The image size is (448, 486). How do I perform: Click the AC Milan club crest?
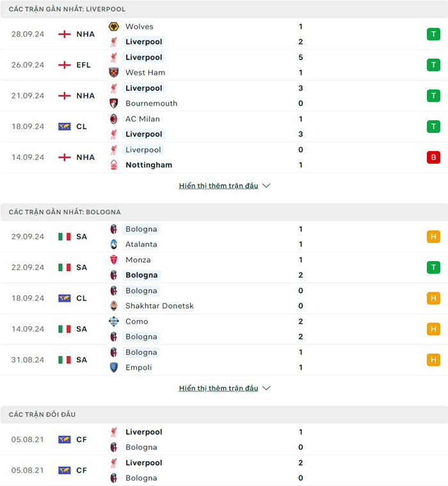[x=114, y=119]
